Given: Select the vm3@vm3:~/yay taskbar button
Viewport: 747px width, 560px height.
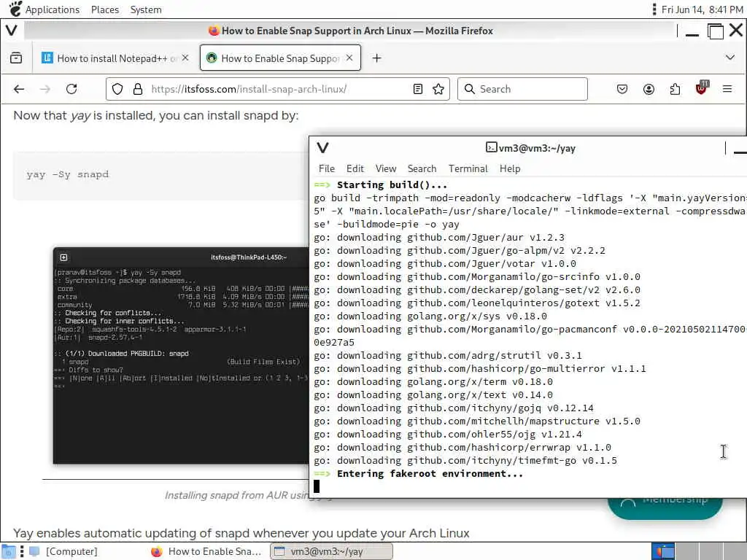Looking at the screenshot, I should point(332,551).
